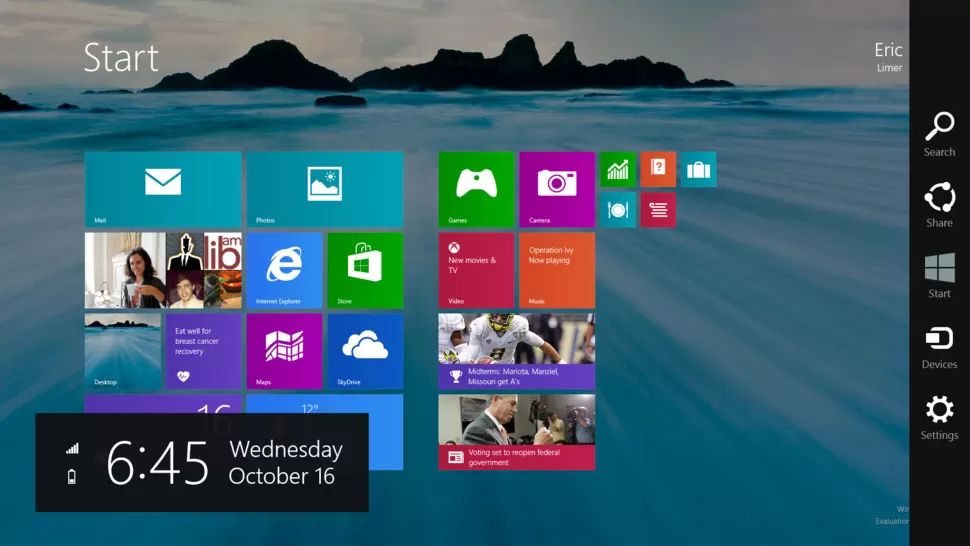Open the Finance chart small tile
This screenshot has width=970, height=546.
click(x=618, y=169)
